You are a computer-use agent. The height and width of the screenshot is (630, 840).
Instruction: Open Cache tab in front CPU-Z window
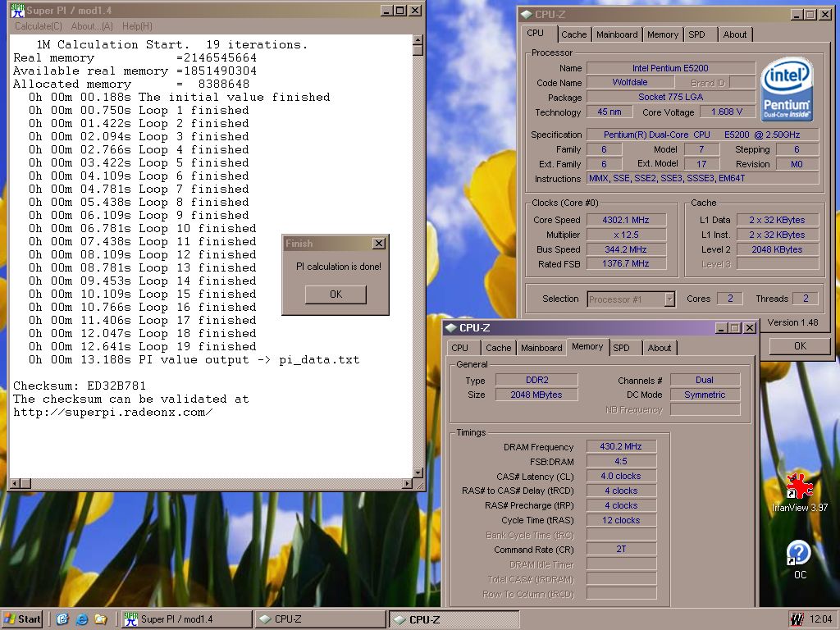click(498, 348)
